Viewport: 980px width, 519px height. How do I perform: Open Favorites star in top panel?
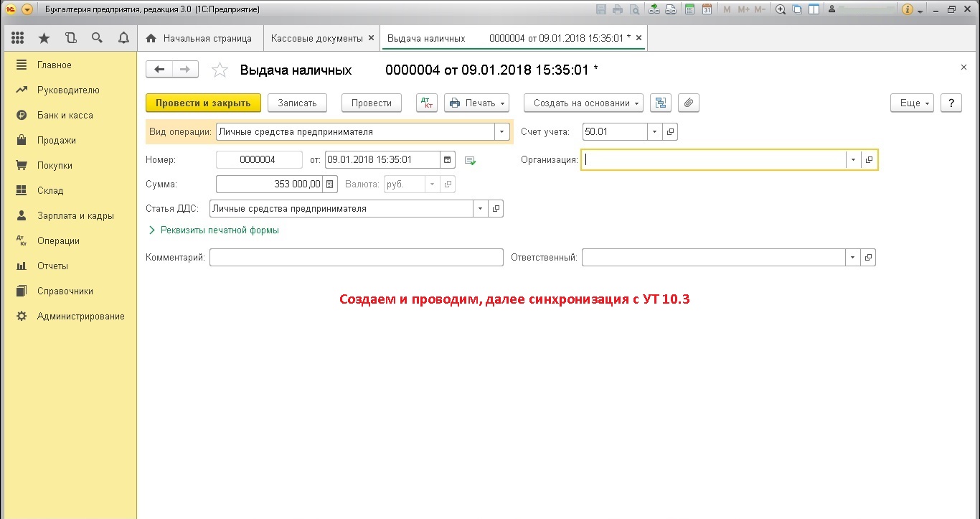pyautogui.click(x=44, y=38)
